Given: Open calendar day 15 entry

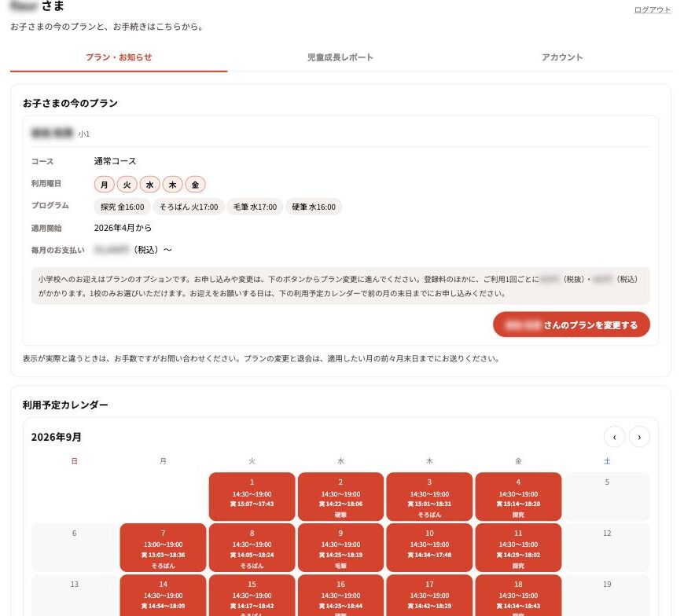Looking at the screenshot, I should pyautogui.click(x=252, y=596).
